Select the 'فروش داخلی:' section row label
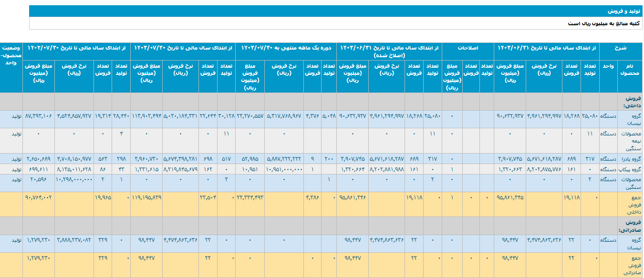Image resolution: width=644 pixels, height=278 pixels. (x=629, y=102)
